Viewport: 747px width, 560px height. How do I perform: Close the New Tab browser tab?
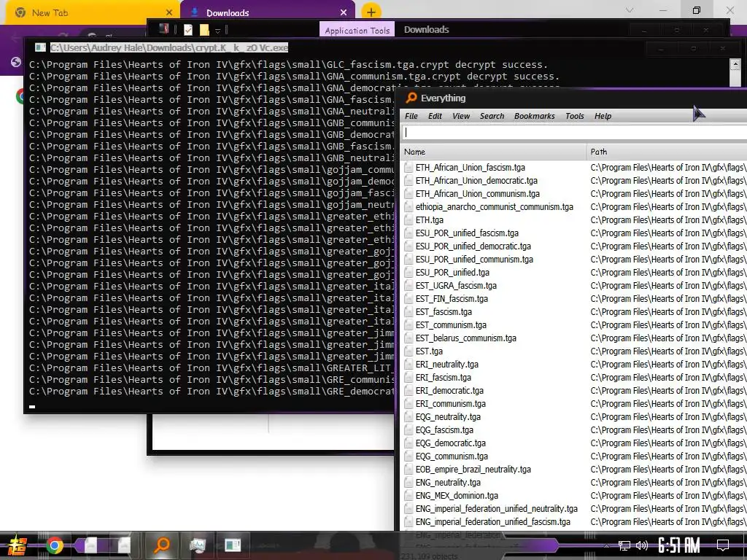pyautogui.click(x=169, y=13)
